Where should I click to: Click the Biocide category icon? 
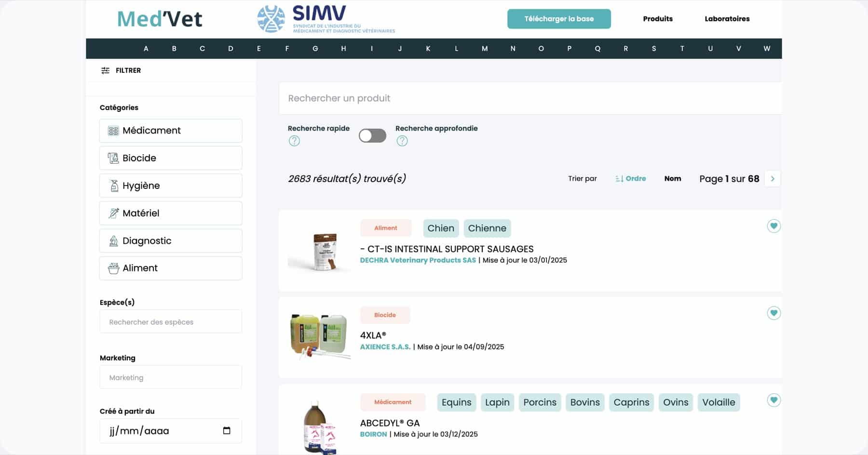click(x=113, y=158)
